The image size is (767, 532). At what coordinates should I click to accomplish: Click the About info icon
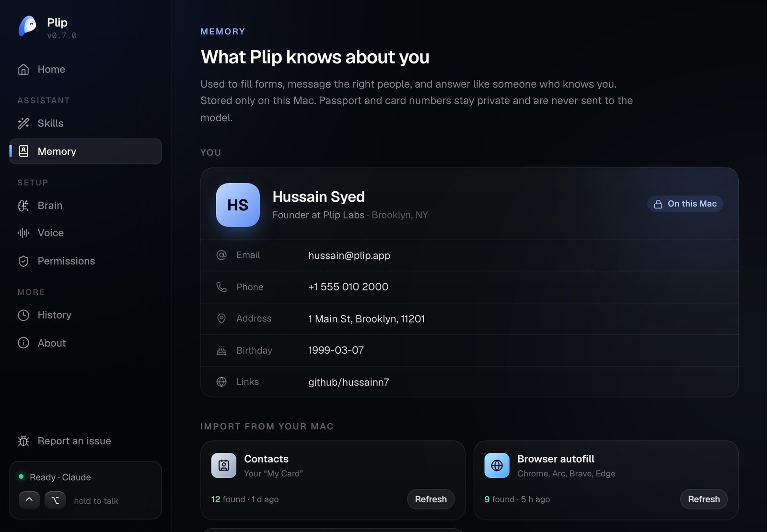(23, 343)
